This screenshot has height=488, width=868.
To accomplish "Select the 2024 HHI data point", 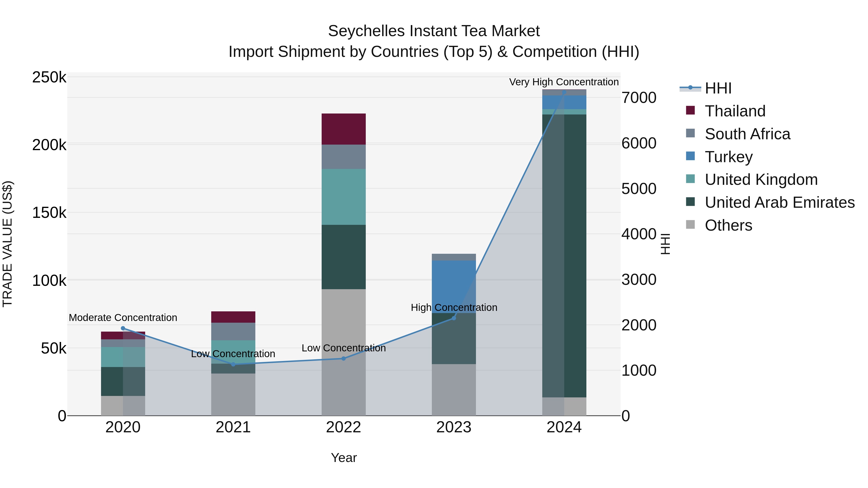I will (564, 92).
